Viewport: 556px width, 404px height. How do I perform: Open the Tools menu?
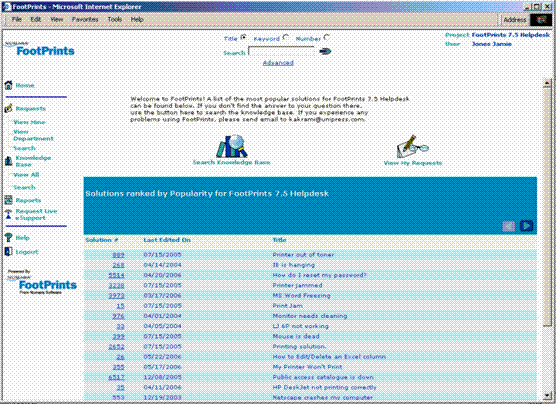115,20
